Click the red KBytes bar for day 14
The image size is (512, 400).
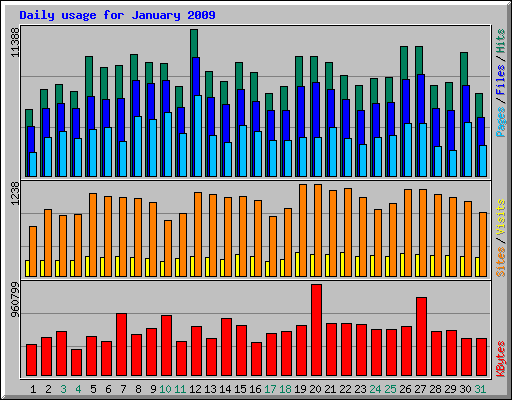click(x=226, y=347)
